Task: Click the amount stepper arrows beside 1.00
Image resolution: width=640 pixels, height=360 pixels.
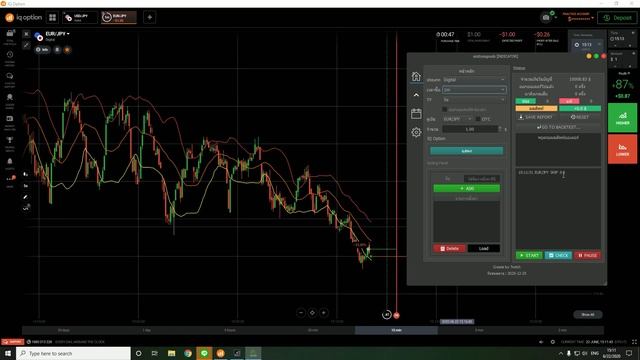Action: (500, 129)
